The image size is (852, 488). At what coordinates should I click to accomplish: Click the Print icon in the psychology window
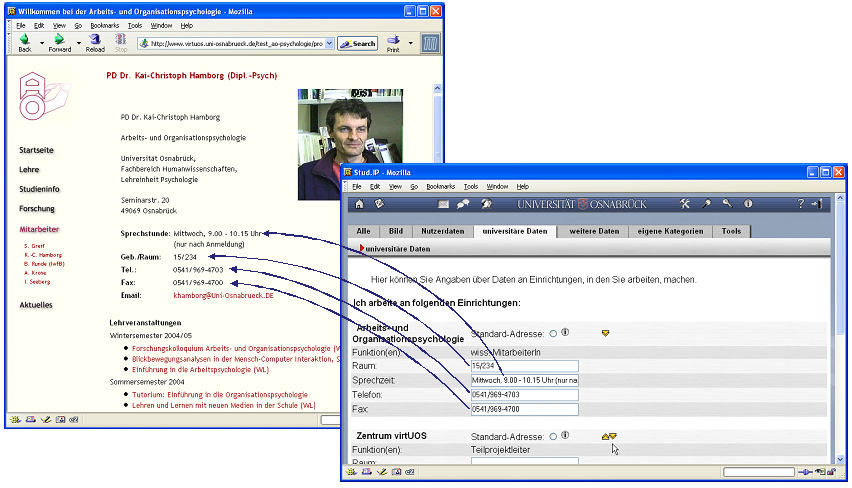tap(393, 42)
